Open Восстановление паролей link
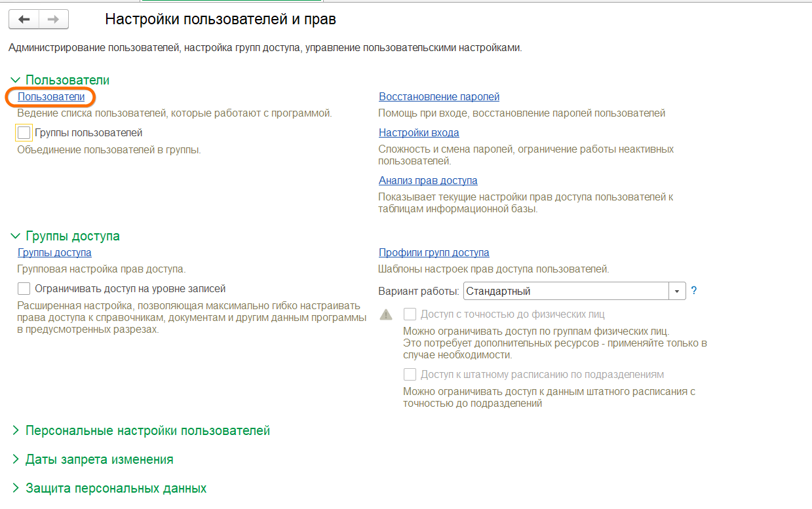 (x=439, y=97)
